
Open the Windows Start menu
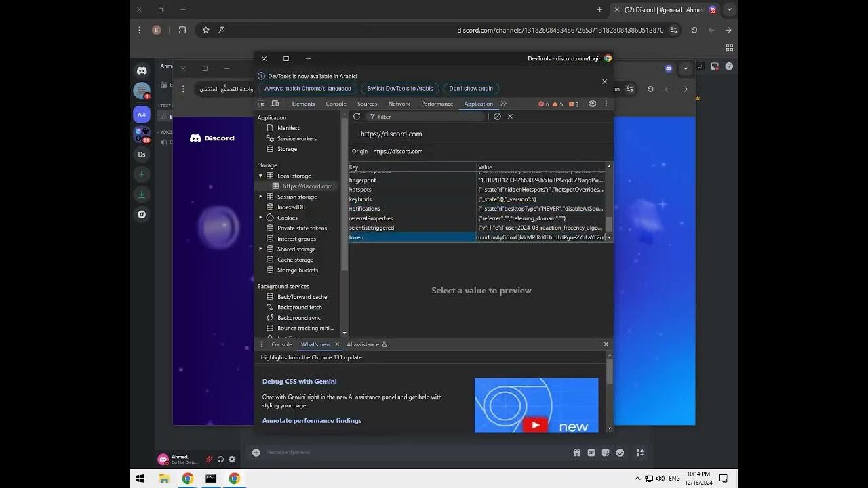pos(140,479)
